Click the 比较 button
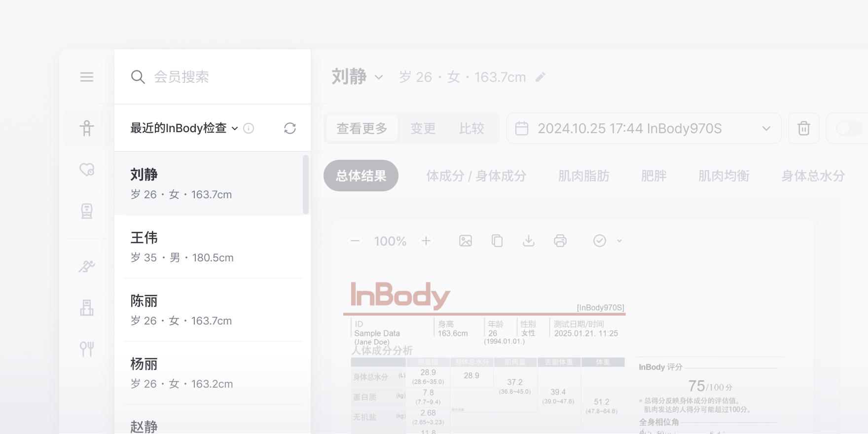The width and height of the screenshot is (868, 434). pos(471,128)
